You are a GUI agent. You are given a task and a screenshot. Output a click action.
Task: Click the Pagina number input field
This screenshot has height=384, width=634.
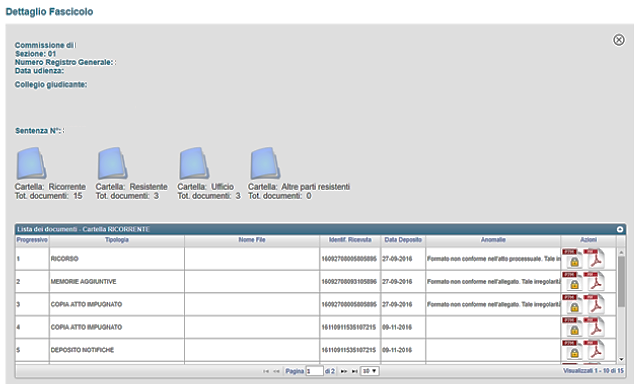pyautogui.click(x=315, y=371)
